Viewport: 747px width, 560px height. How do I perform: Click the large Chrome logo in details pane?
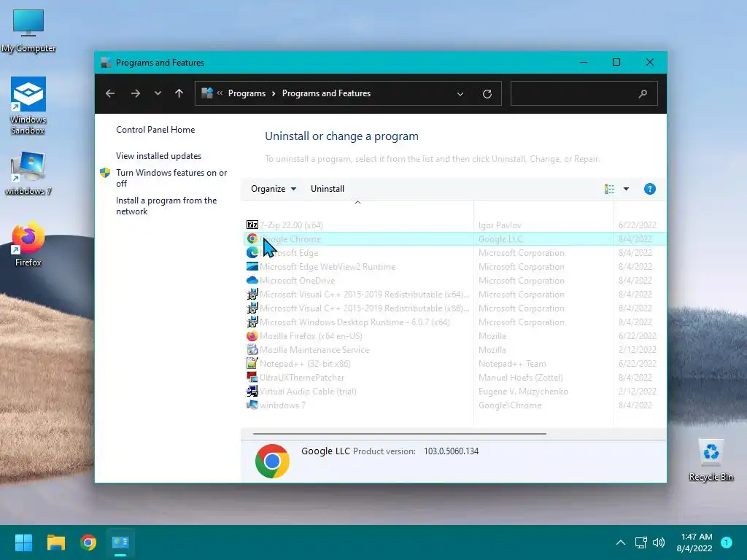pyautogui.click(x=272, y=461)
